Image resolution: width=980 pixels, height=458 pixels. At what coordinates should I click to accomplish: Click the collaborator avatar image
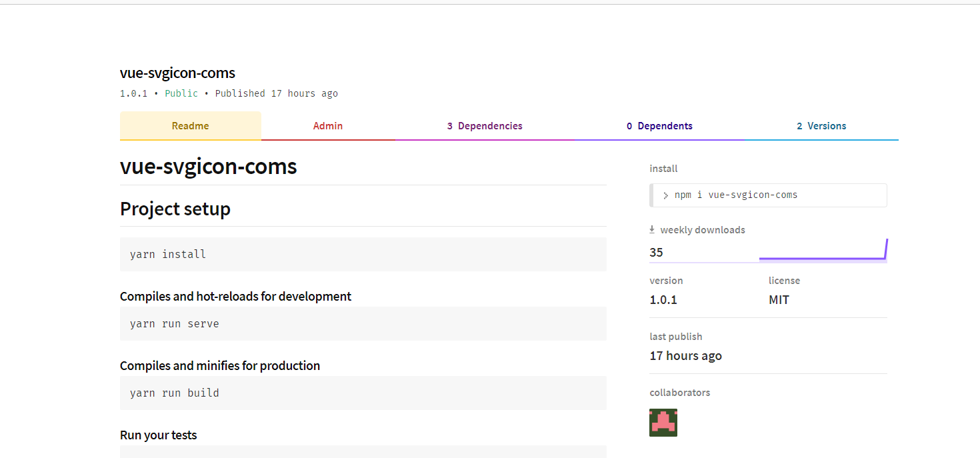tap(663, 423)
